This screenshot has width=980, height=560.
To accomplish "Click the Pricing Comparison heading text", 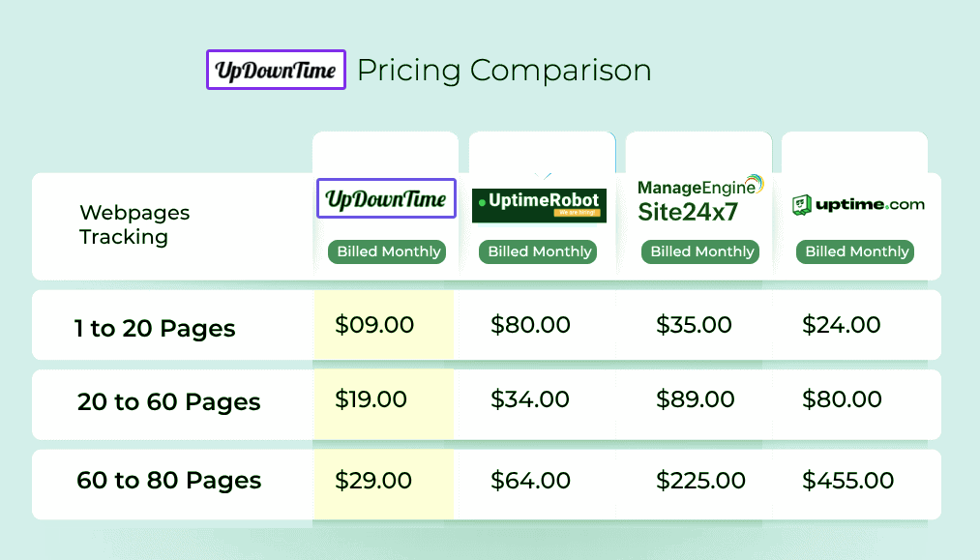I will [504, 70].
